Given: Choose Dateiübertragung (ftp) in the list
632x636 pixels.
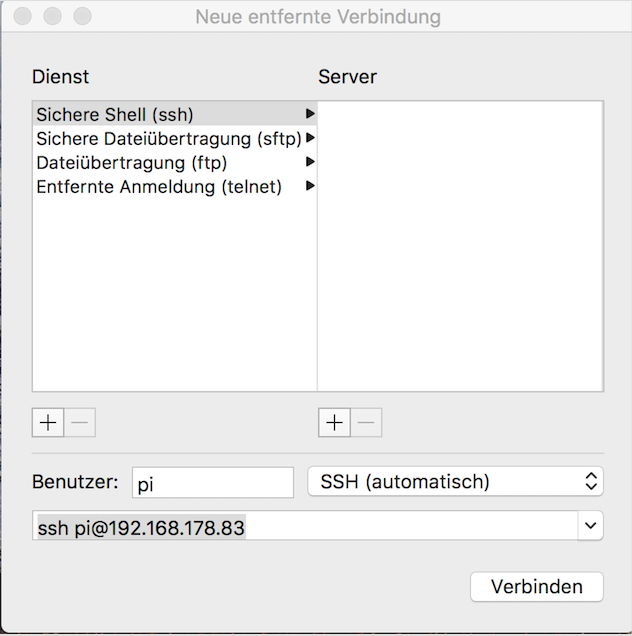Looking at the screenshot, I should pos(132,163).
